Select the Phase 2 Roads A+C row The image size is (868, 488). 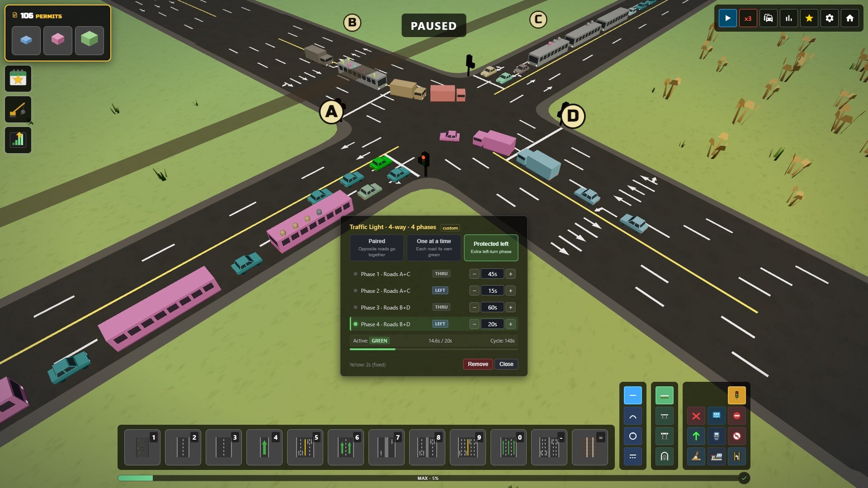pyautogui.click(x=434, y=291)
